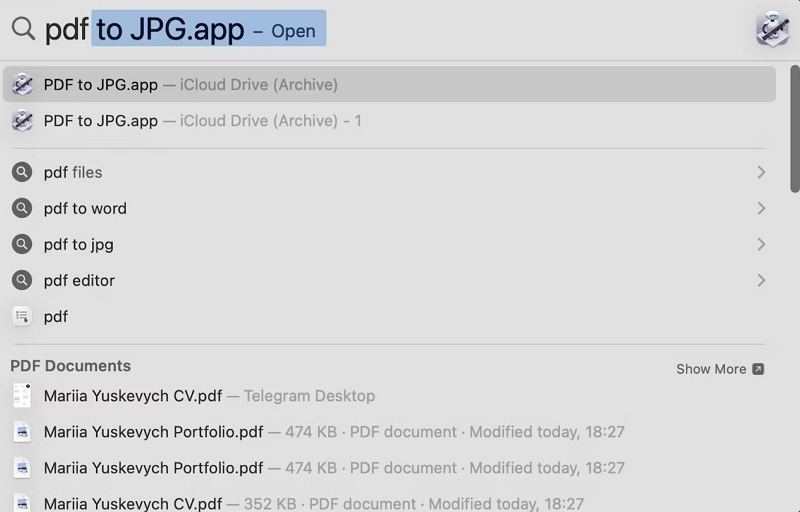The width and height of the screenshot is (800, 512).
Task: Click the arrow icon next to Show More
Action: click(758, 369)
